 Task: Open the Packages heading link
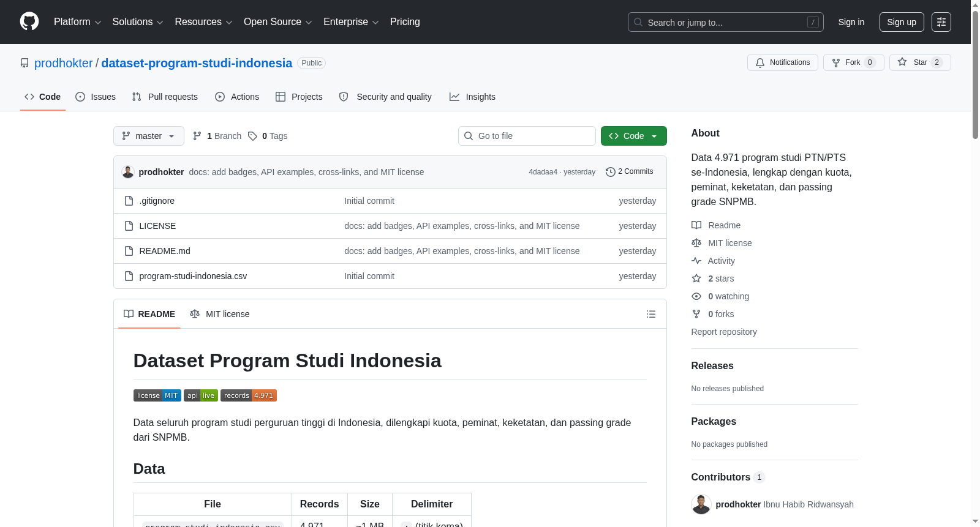714,421
